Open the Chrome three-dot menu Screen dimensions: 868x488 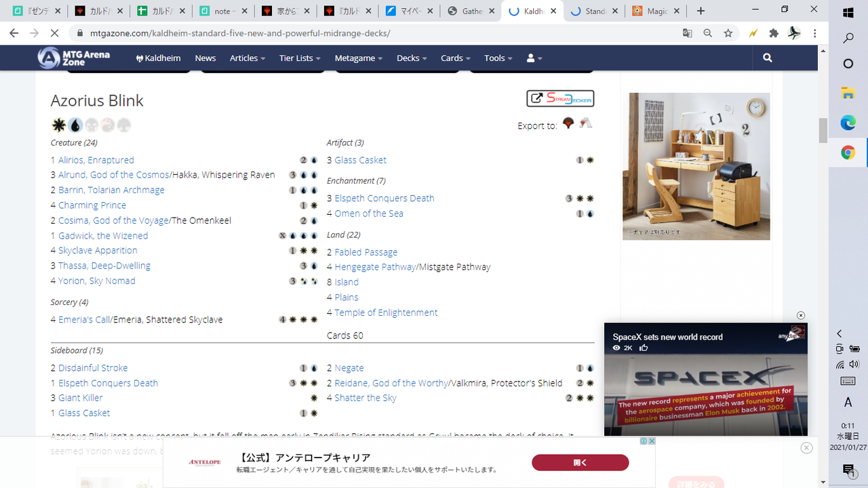(815, 33)
